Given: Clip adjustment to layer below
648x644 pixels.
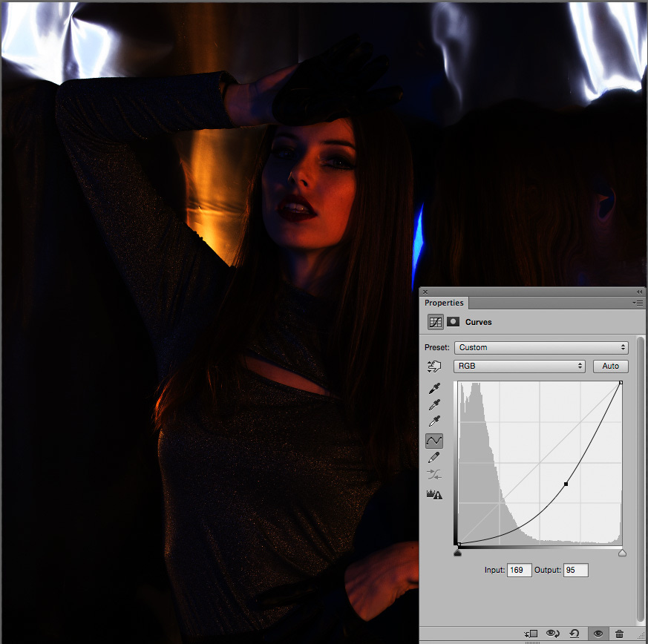Looking at the screenshot, I should [531, 634].
